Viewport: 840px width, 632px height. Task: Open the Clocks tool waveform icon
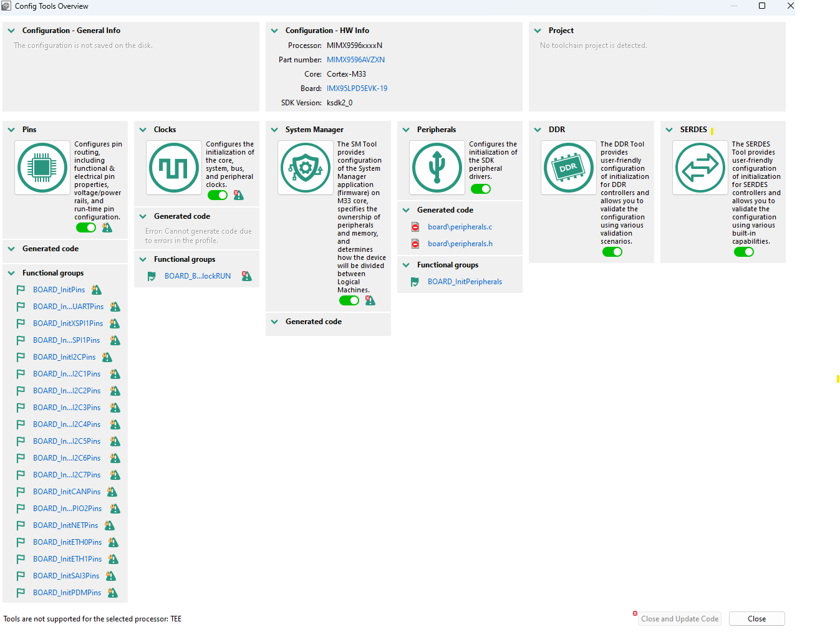[x=174, y=168]
